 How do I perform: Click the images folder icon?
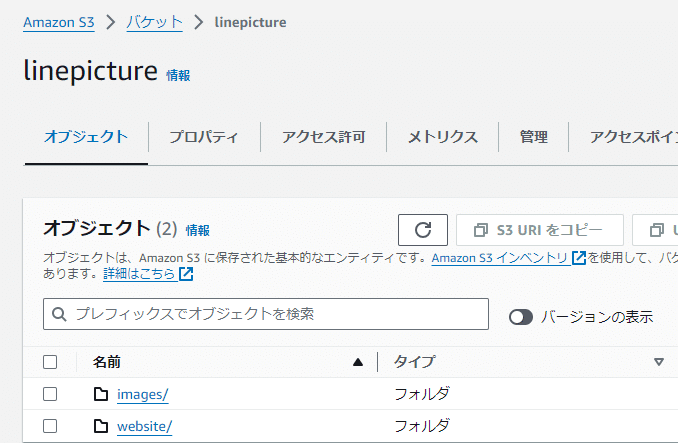101,394
